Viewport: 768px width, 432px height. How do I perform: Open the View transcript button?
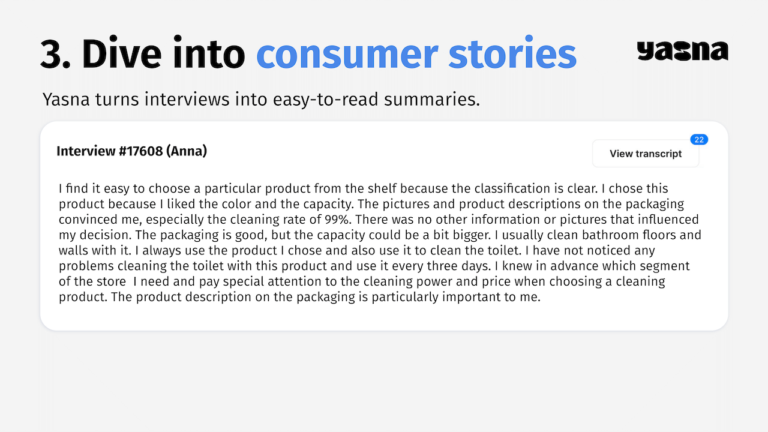[645, 154]
